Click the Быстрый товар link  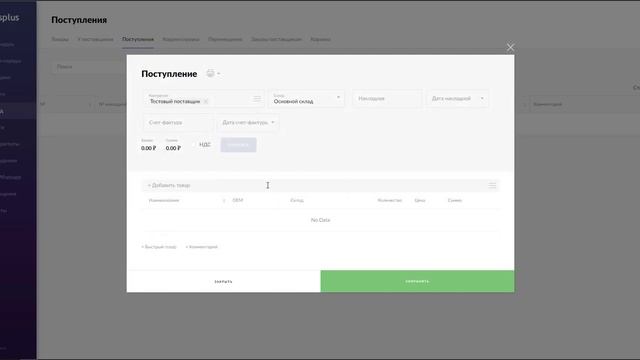(159, 247)
